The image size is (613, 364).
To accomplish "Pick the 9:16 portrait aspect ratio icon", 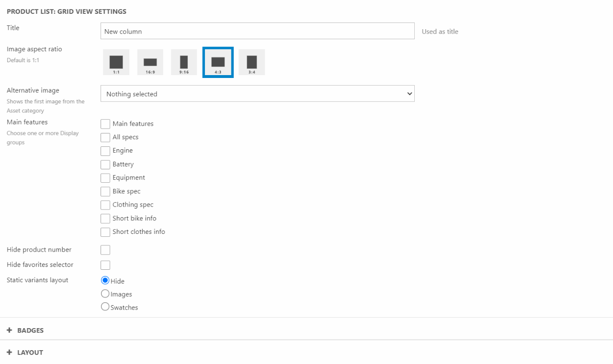I will tap(184, 62).
